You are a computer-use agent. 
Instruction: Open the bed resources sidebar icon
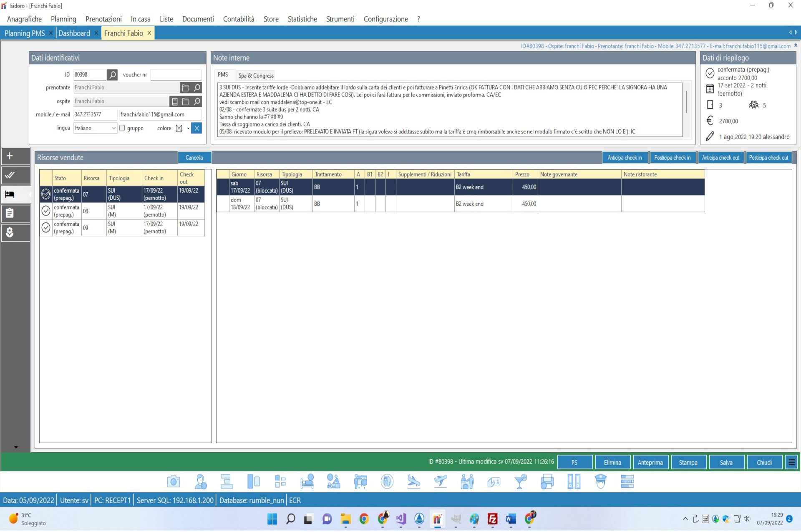(10, 194)
